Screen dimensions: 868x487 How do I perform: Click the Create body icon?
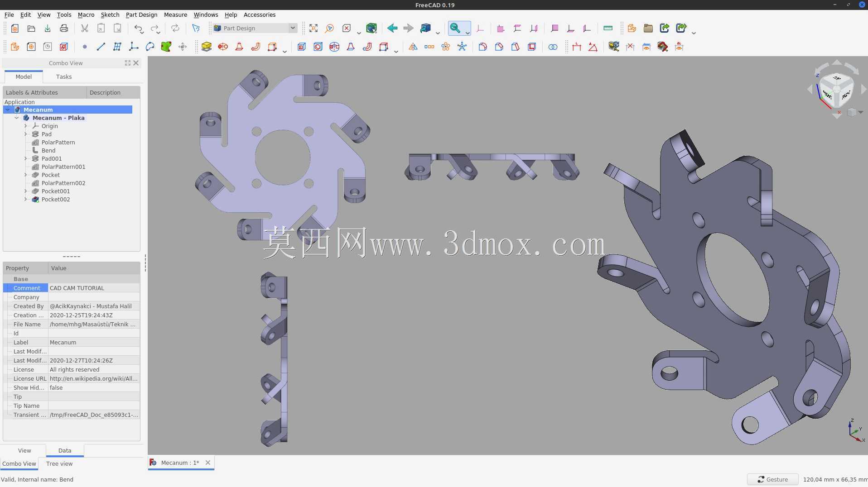click(14, 47)
